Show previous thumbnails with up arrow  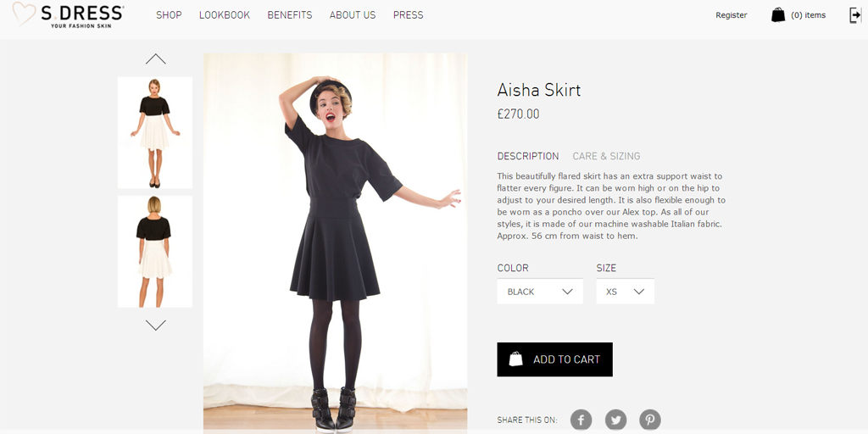click(x=156, y=58)
